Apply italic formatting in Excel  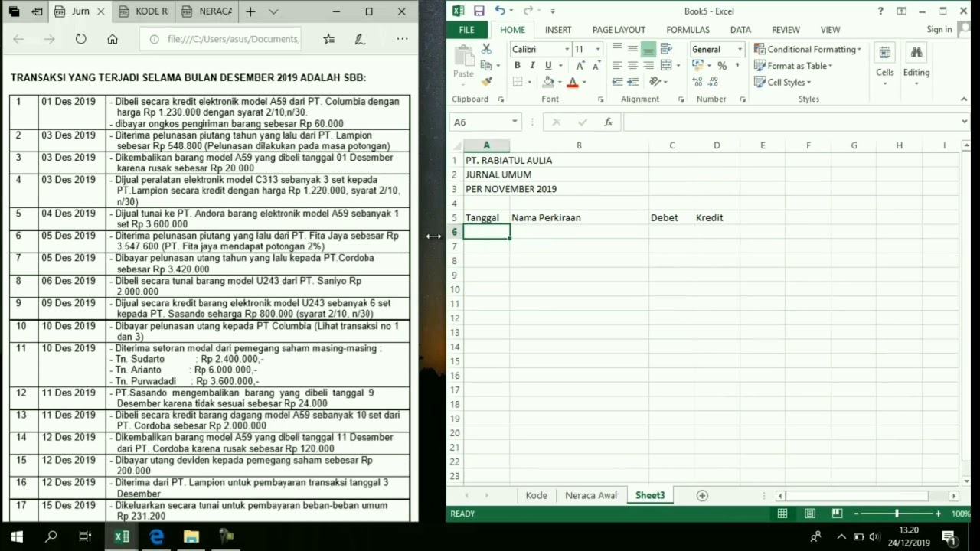[x=533, y=66]
